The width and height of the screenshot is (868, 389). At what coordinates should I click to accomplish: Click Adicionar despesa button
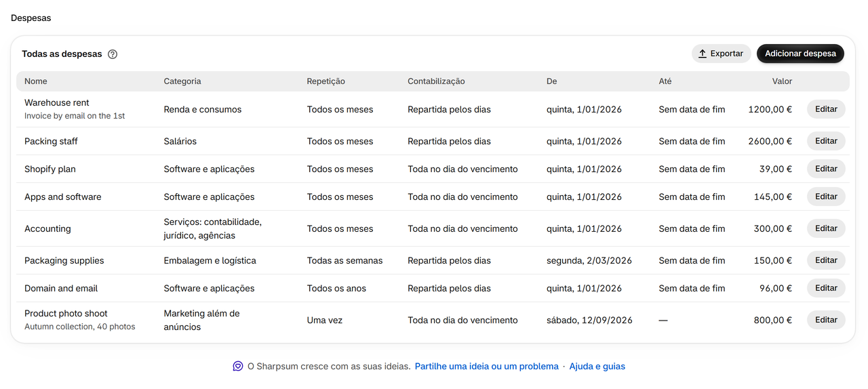coord(800,54)
